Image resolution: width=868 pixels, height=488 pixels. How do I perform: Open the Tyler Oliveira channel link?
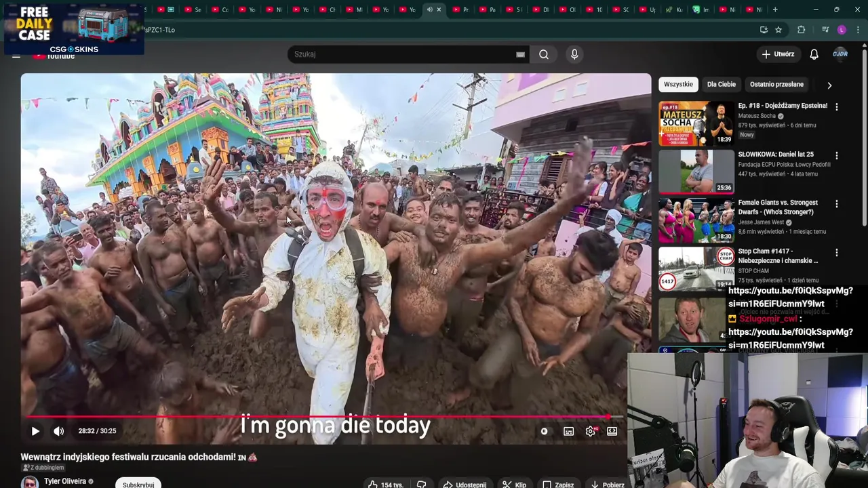pos(65,481)
